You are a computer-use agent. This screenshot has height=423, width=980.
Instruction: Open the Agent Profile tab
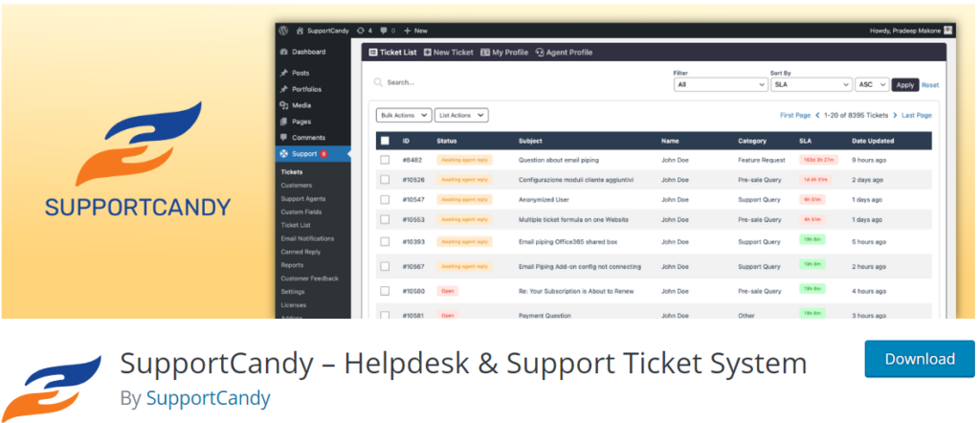click(x=564, y=53)
